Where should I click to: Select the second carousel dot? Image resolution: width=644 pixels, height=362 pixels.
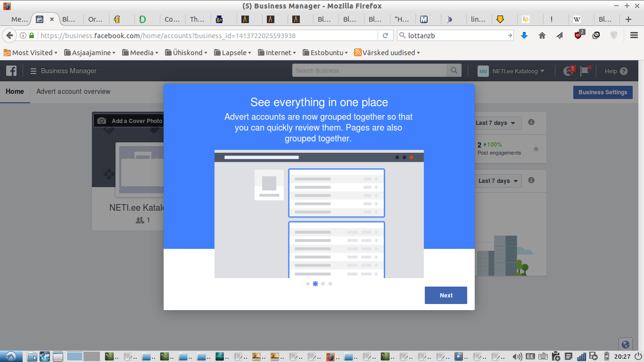coord(315,284)
